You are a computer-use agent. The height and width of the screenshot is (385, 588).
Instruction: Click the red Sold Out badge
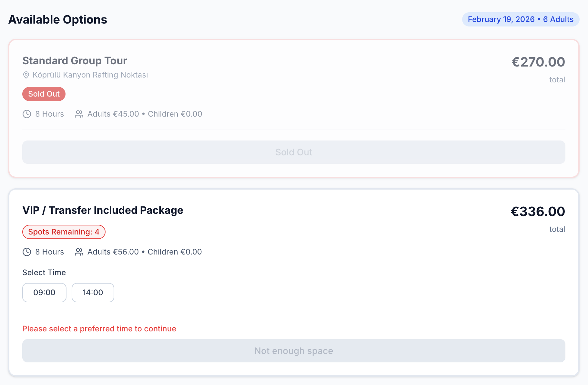click(x=44, y=94)
